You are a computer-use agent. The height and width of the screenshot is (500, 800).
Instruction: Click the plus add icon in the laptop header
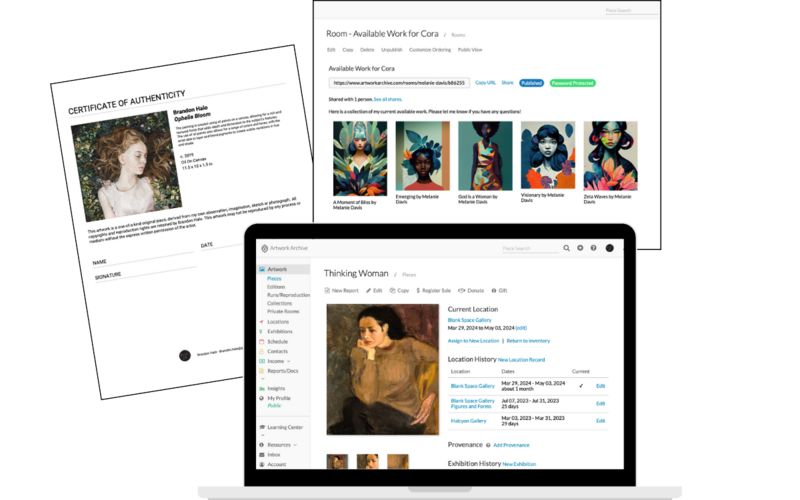coord(580,248)
